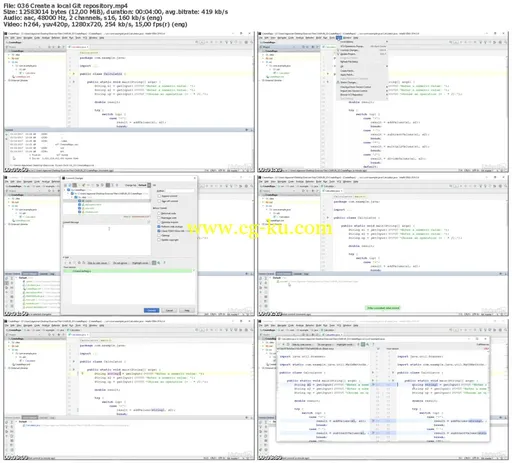The width and height of the screenshot is (512, 463).
Task: Open the Change list dropdown in commit dialog
Action: [x=144, y=185]
